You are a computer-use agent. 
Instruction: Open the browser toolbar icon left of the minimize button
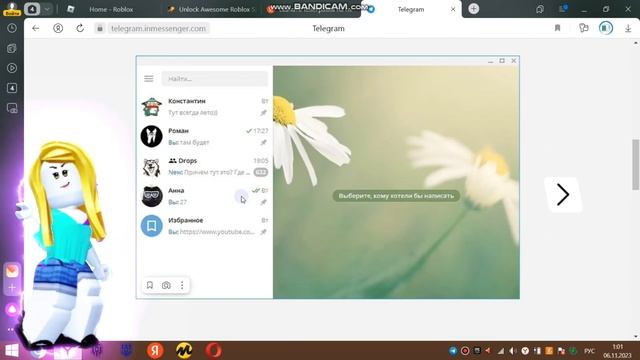[540, 9]
